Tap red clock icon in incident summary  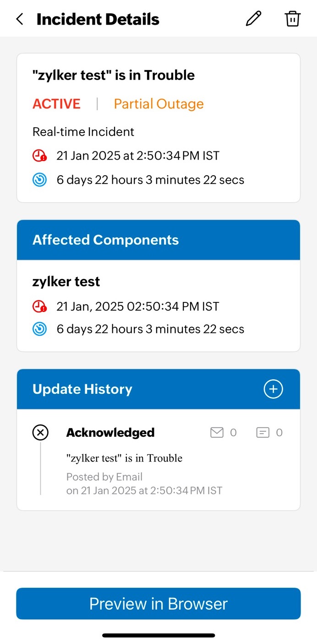[40, 156]
